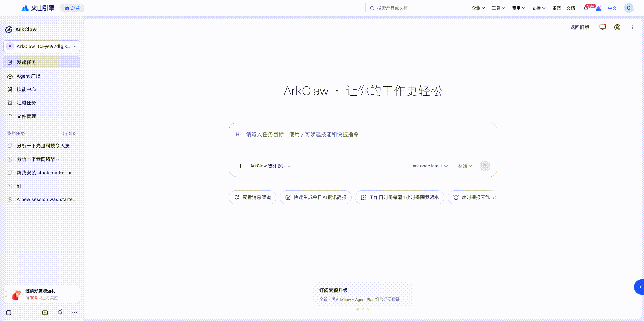The height and width of the screenshot is (321, 644).
Task: Expand the 企业 menu
Action: click(478, 8)
